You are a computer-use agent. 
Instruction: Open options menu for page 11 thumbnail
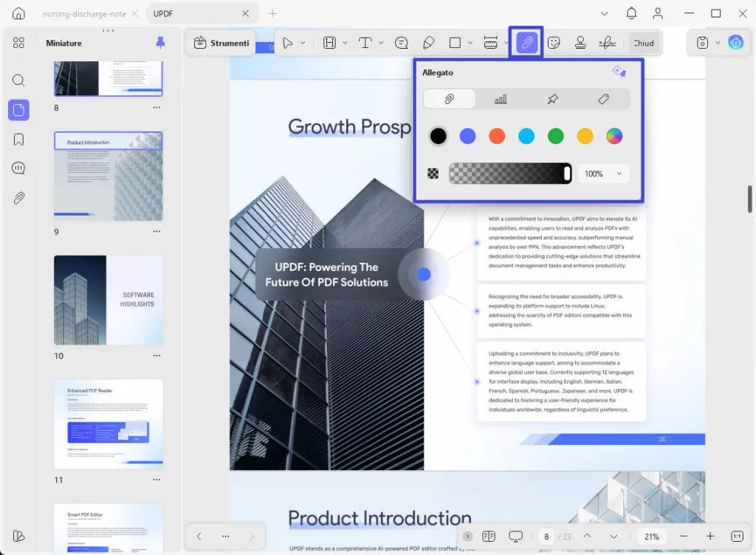click(157, 480)
